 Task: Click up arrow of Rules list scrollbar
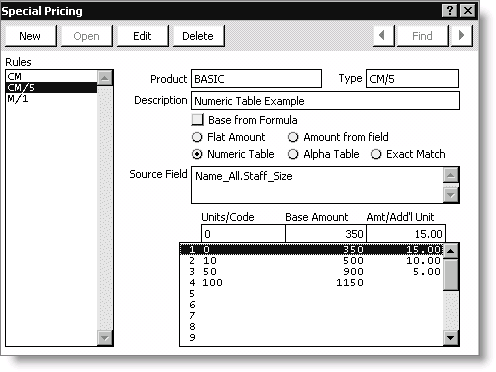click(105, 78)
